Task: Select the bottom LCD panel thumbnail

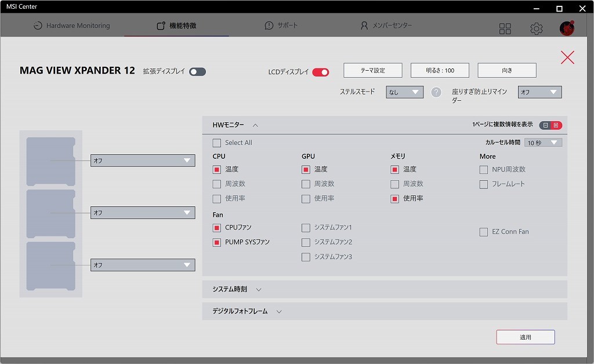Action: click(x=51, y=266)
